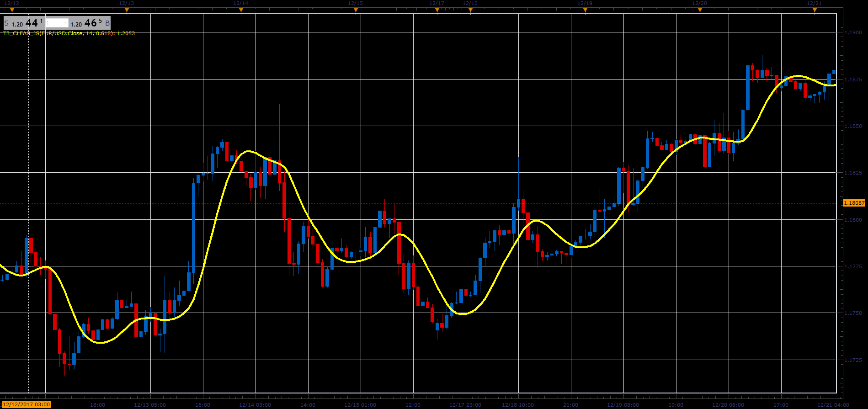
Task: Click the 12/19 08:00 time axis label
Action: pos(623,405)
